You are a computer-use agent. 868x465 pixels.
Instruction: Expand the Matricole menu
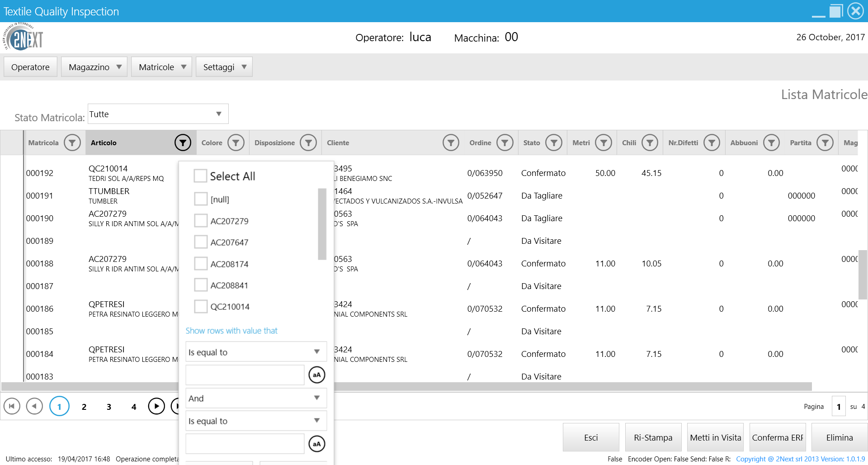[161, 67]
